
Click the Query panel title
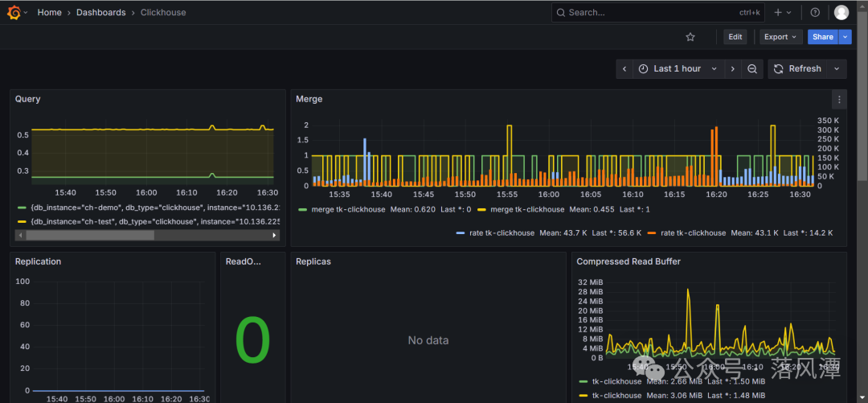click(x=27, y=99)
